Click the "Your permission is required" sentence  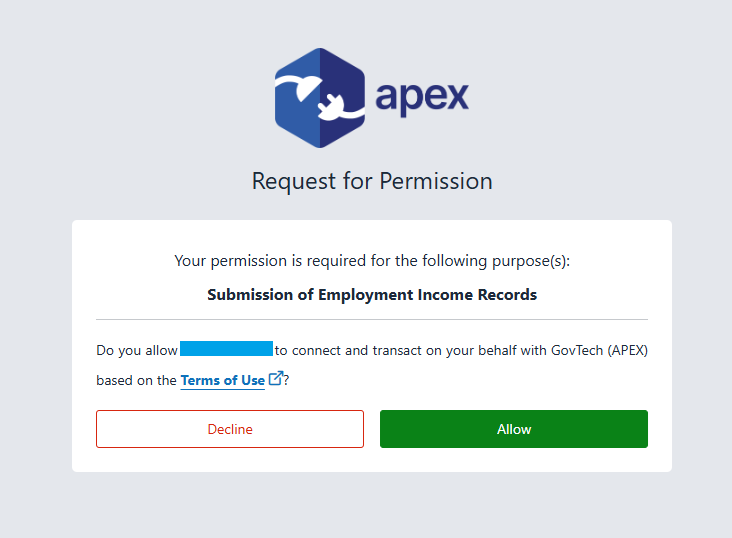tap(300, 261)
